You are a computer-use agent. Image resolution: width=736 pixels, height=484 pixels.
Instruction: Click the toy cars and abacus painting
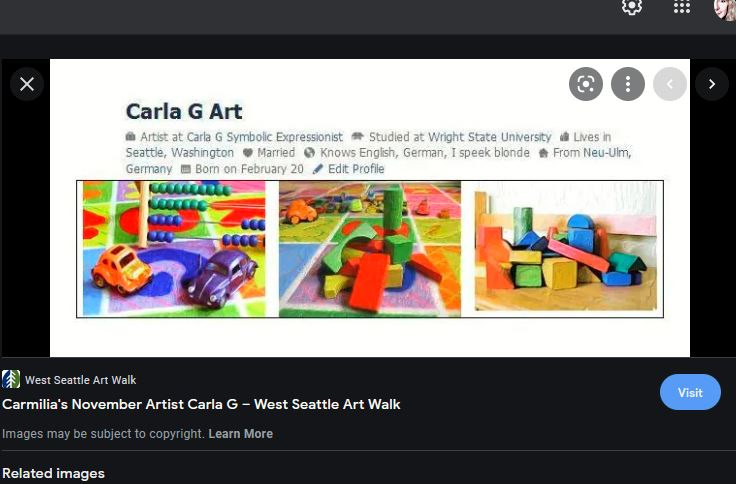point(174,249)
